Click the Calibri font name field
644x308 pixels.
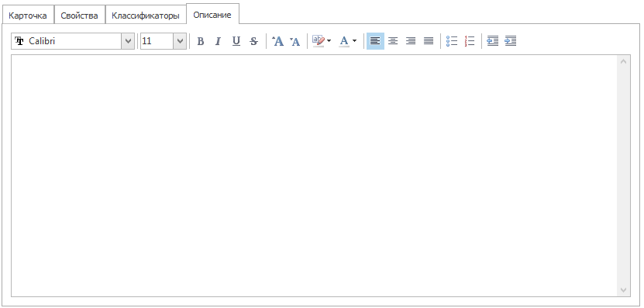(x=66, y=41)
